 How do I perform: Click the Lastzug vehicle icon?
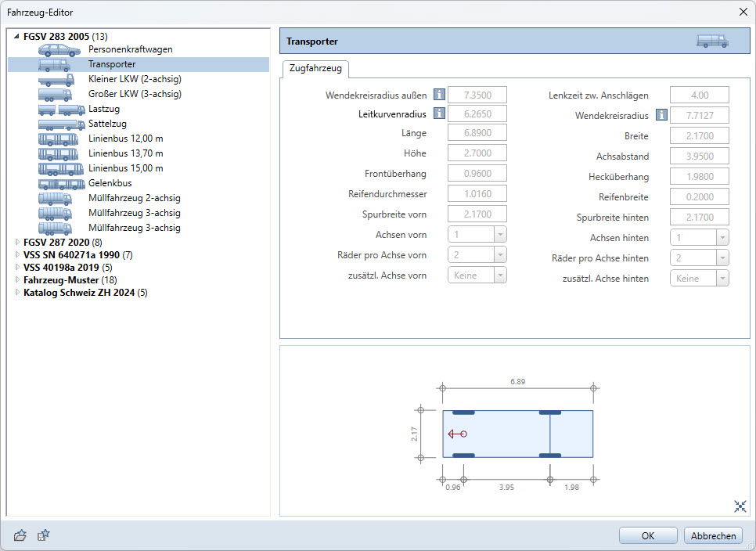coord(62,110)
